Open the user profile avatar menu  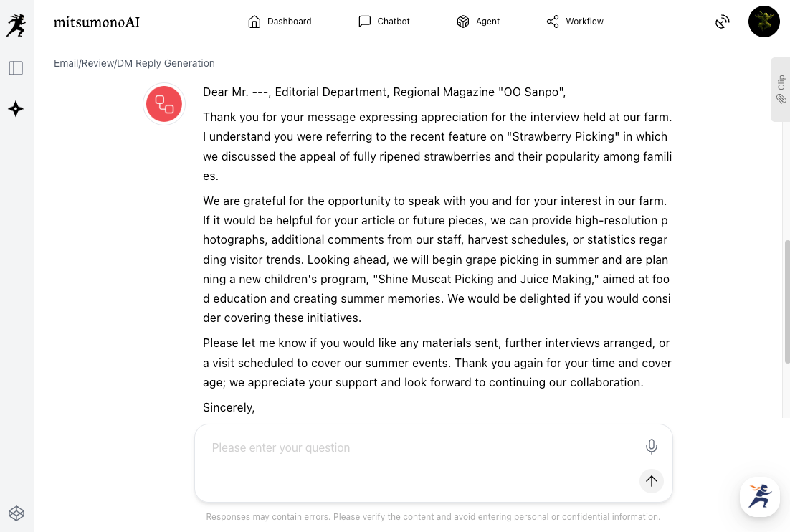[763, 22]
